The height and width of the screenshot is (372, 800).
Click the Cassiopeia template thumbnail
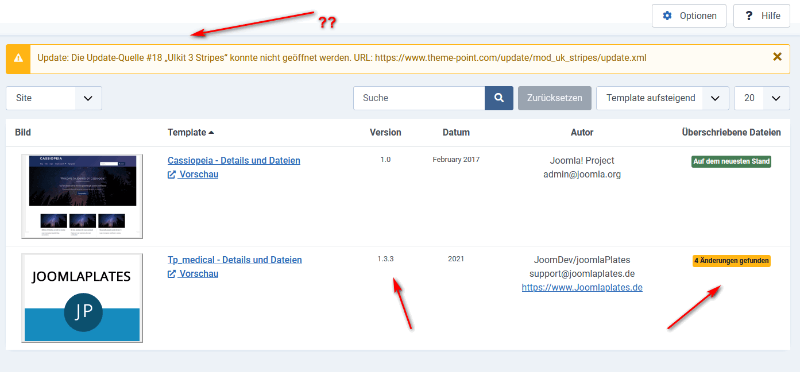82,196
